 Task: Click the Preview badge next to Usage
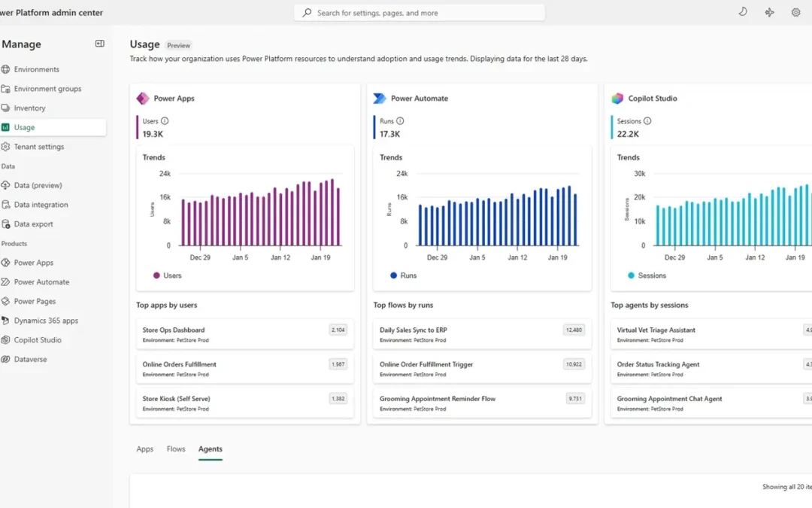[x=179, y=45]
